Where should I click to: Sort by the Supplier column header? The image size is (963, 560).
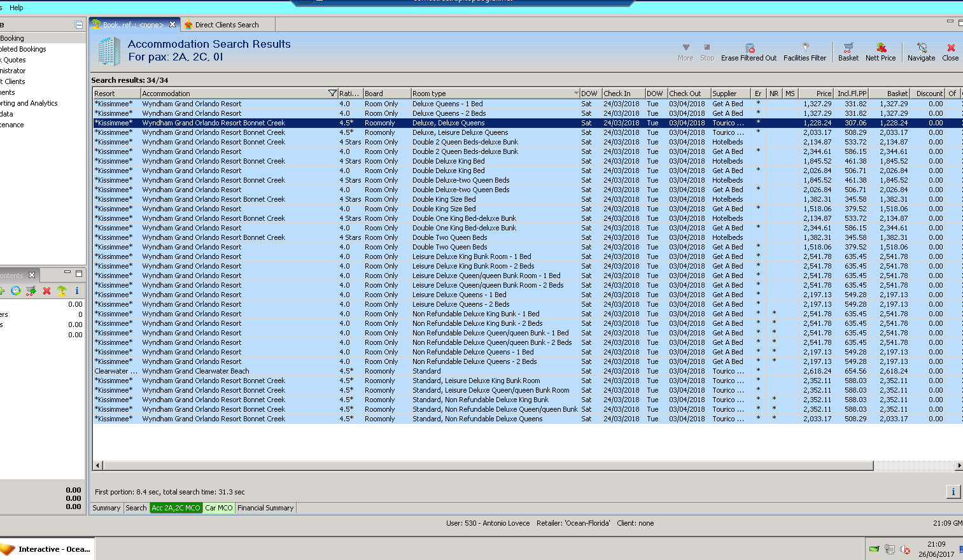(x=731, y=94)
